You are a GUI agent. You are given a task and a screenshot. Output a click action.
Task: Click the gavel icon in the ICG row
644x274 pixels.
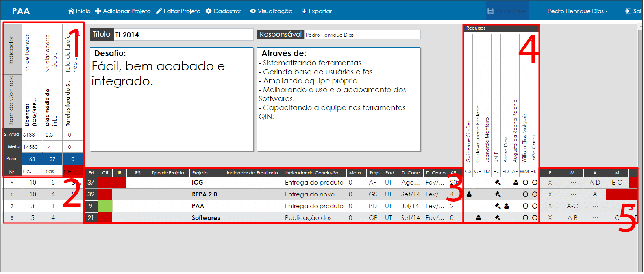[497, 183]
